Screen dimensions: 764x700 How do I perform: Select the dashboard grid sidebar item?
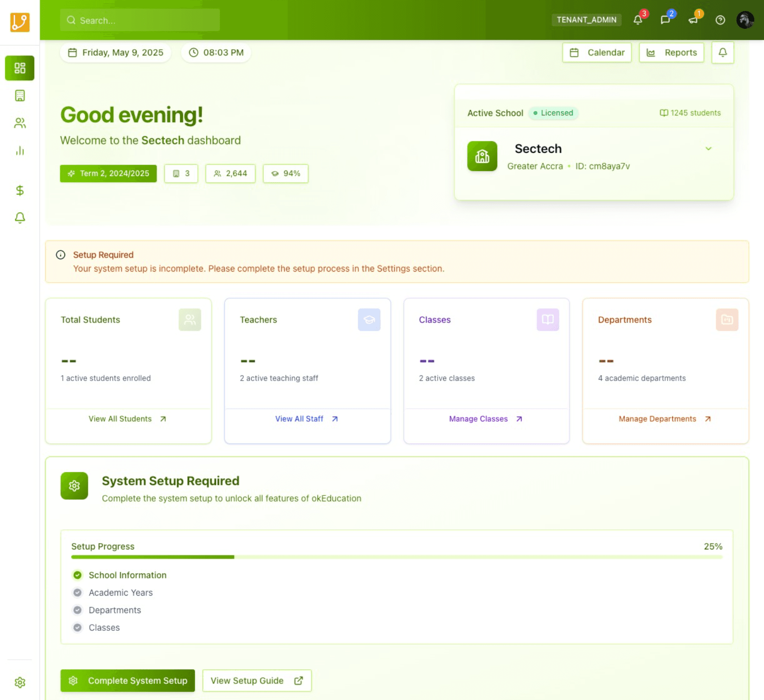coord(20,68)
